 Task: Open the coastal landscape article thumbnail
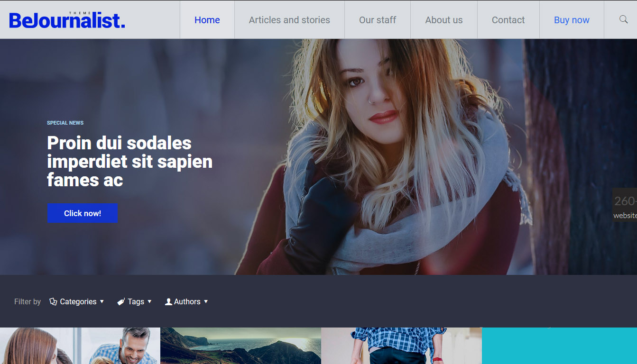coord(240,346)
